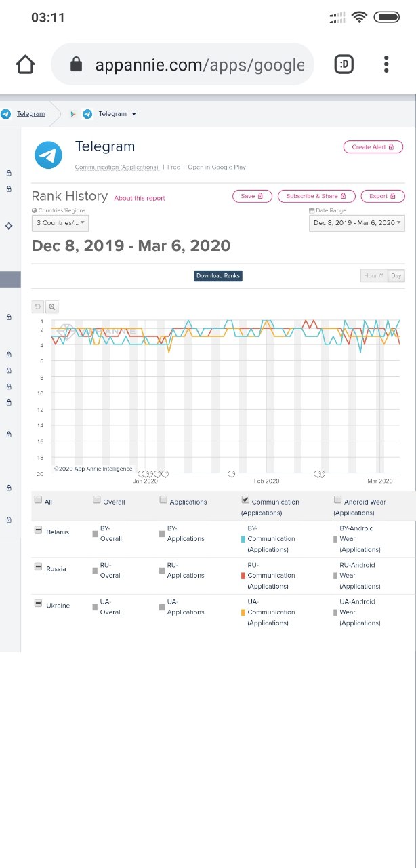Screen dimensions: 416x868
Task: Click the chart magnifier zoom icon
Action: (x=52, y=307)
